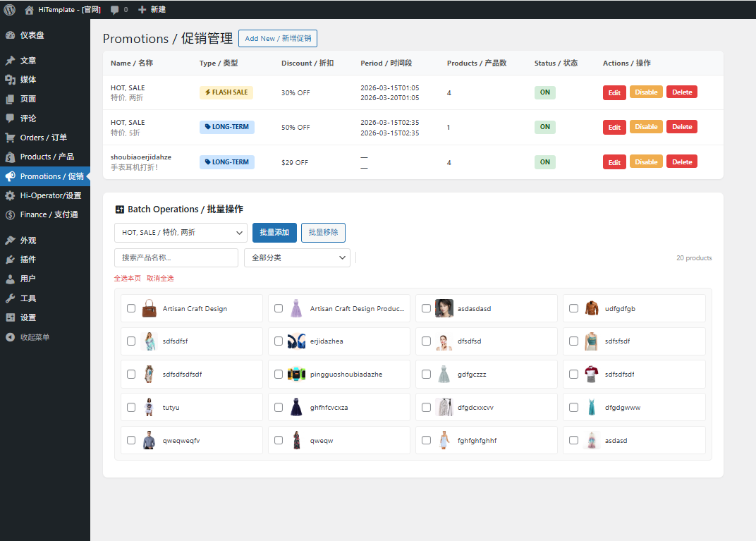The image size is (756, 541).
Task: Open Hi-Operator/设置 menu item
Action: pos(50,195)
